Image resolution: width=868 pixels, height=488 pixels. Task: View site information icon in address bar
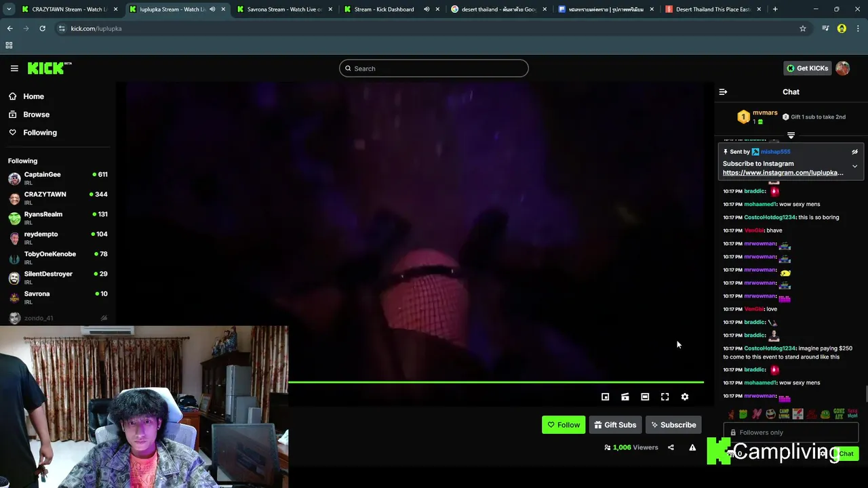(x=62, y=28)
